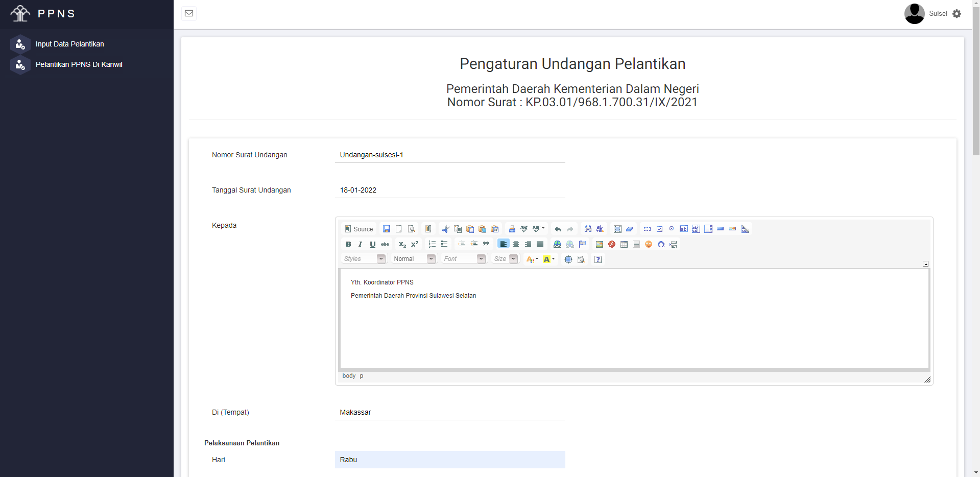The height and width of the screenshot is (477, 980).
Task: Insert a Page Break for printing
Action: point(673,244)
